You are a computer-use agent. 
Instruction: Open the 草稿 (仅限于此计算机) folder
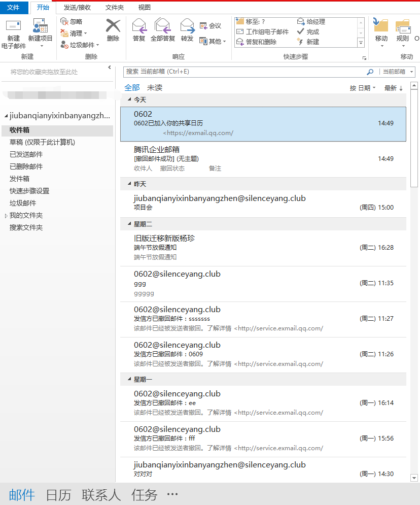point(42,142)
